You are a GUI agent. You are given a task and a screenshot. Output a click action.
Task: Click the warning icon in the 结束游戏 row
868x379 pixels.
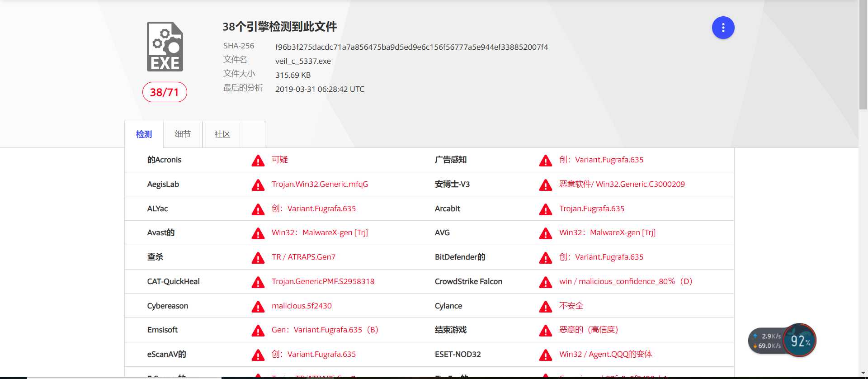pyautogui.click(x=546, y=331)
